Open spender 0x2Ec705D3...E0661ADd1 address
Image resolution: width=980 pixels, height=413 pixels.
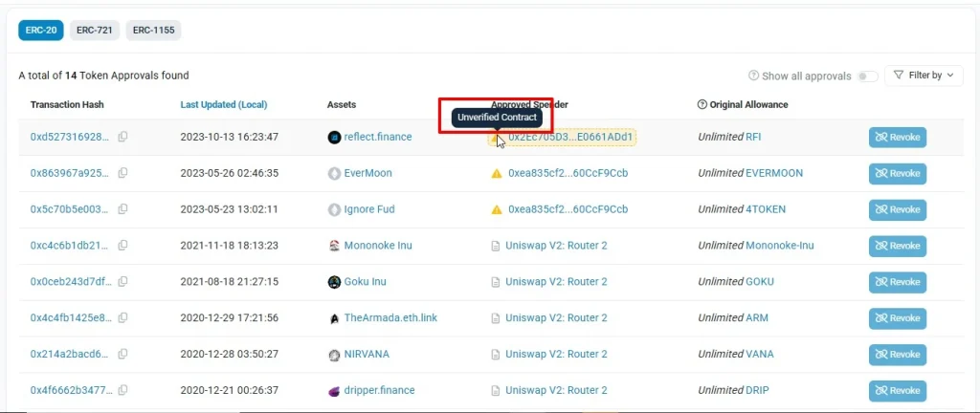[x=572, y=137]
